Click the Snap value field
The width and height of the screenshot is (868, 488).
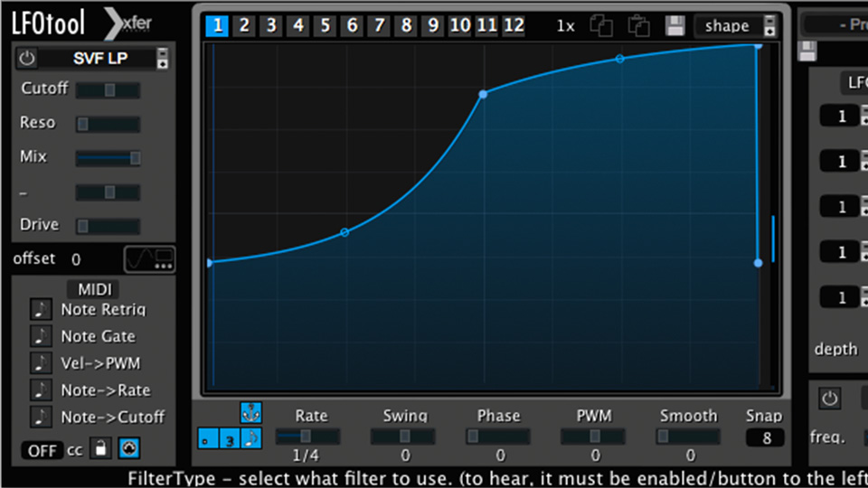tap(764, 438)
